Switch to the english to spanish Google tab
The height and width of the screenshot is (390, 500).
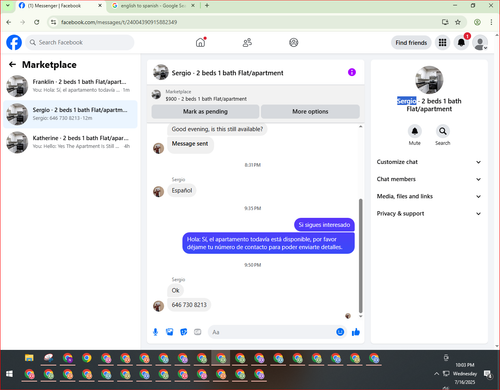coord(153,6)
